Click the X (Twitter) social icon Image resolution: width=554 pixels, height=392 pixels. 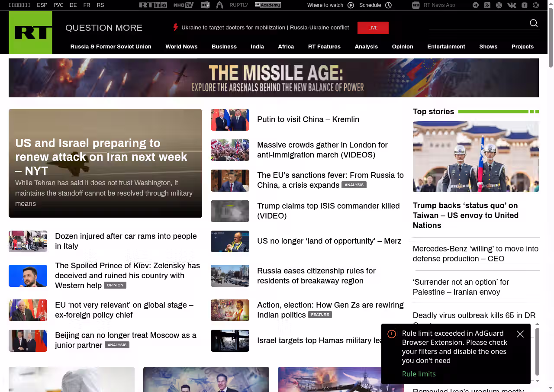point(499,5)
